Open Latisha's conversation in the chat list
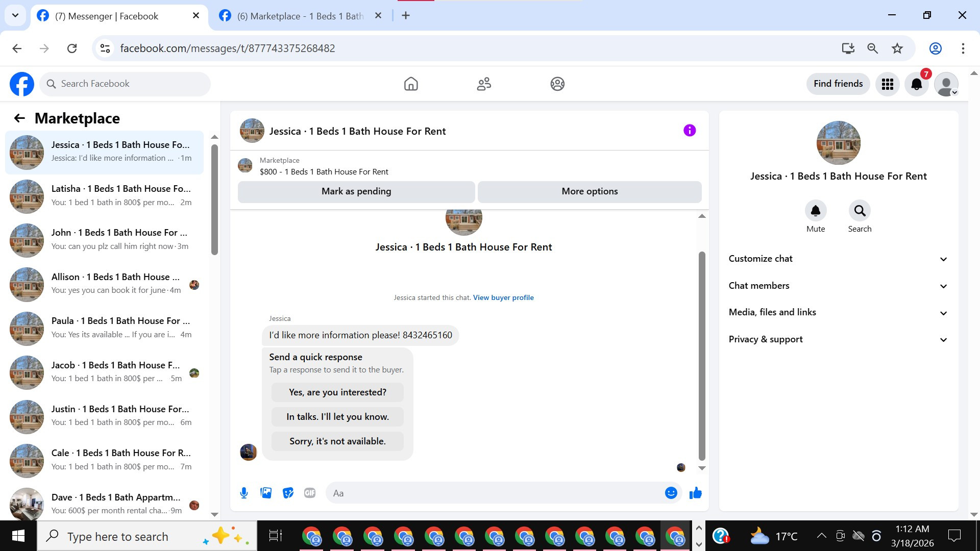The width and height of the screenshot is (980, 551). (x=104, y=196)
